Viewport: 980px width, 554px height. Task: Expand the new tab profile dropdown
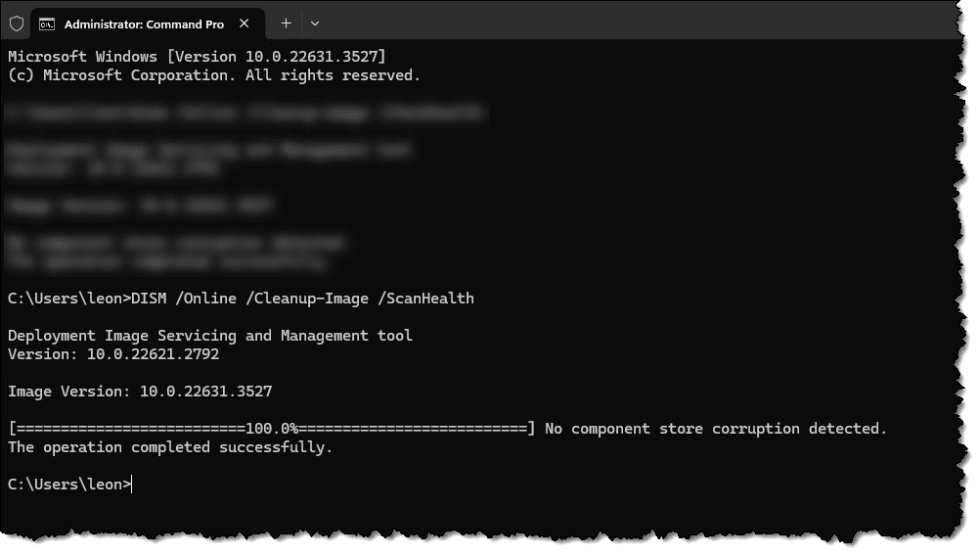coord(315,23)
